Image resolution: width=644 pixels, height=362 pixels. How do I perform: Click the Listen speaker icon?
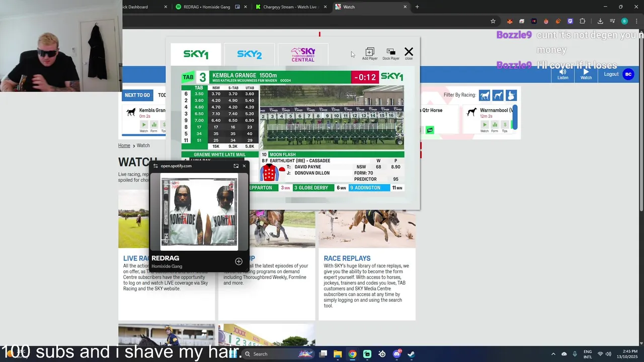tap(563, 72)
